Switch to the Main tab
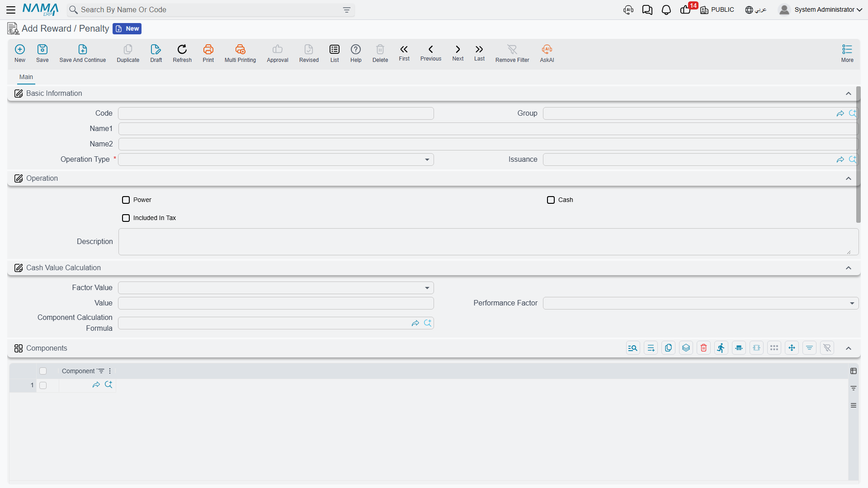This screenshot has height=488, width=868. coord(26,77)
